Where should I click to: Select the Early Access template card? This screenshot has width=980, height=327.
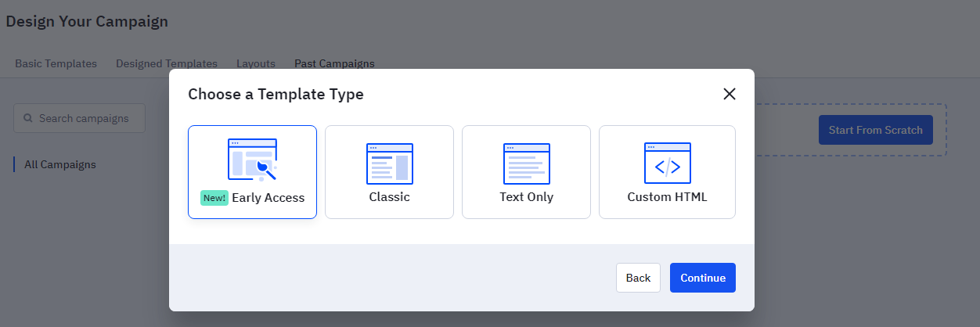coord(252,172)
